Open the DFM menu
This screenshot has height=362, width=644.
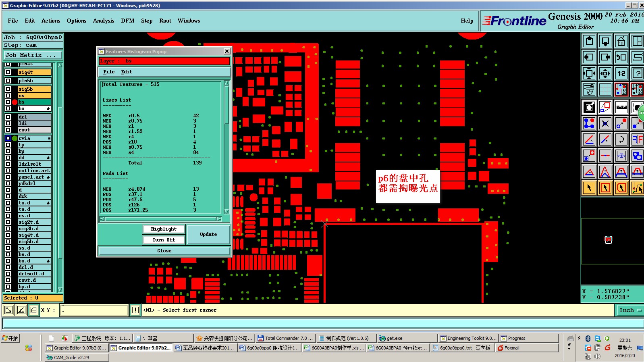point(128,21)
